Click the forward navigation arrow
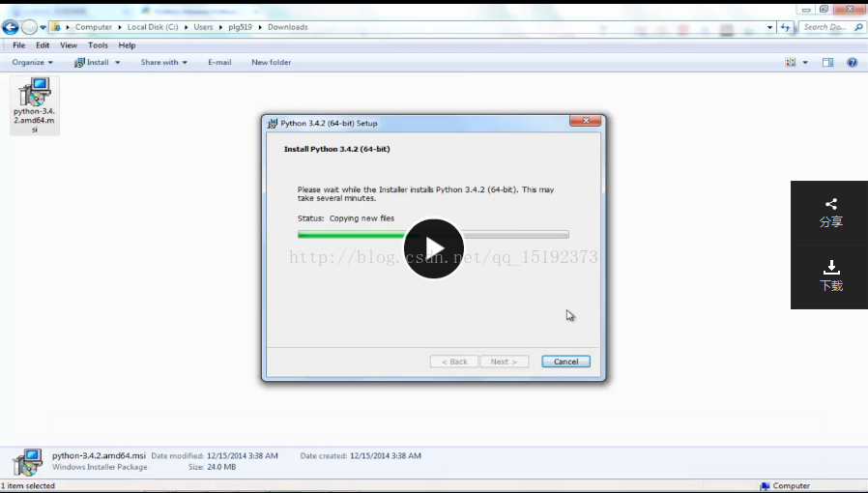 coord(29,26)
